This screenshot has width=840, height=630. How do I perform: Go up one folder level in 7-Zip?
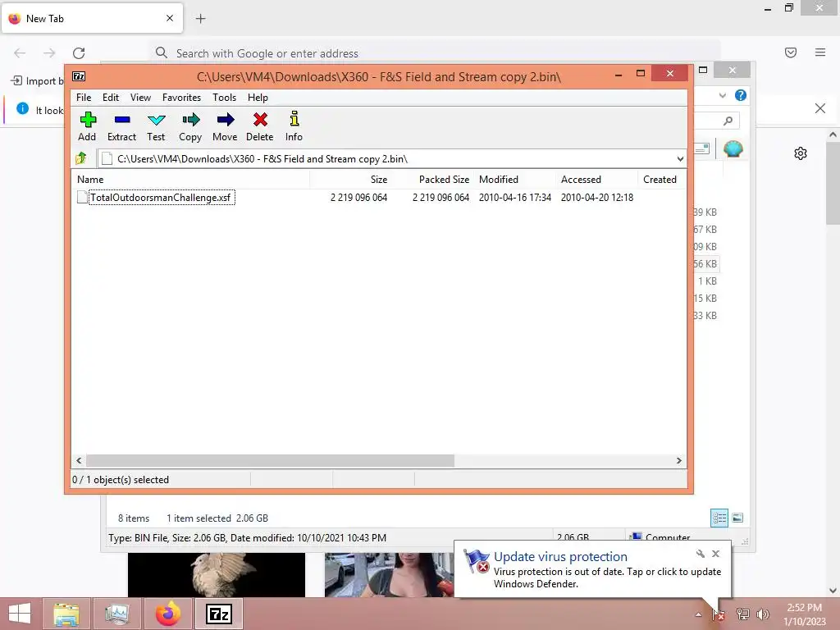click(81, 158)
